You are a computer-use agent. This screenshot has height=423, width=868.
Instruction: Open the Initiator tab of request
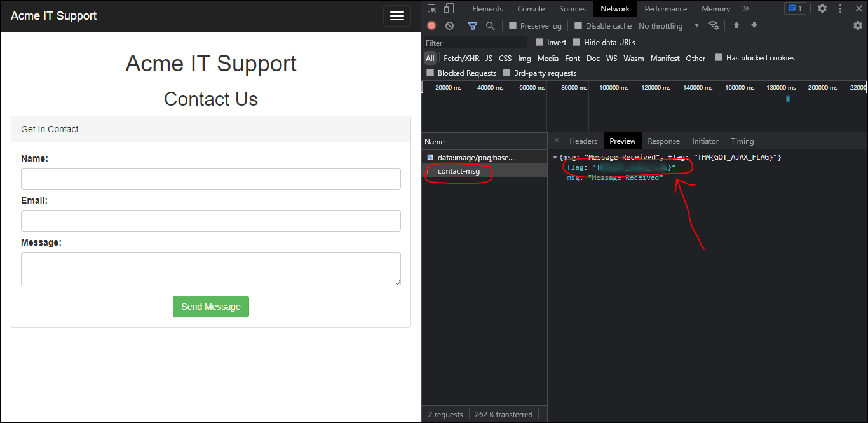[x=705, y=141]
